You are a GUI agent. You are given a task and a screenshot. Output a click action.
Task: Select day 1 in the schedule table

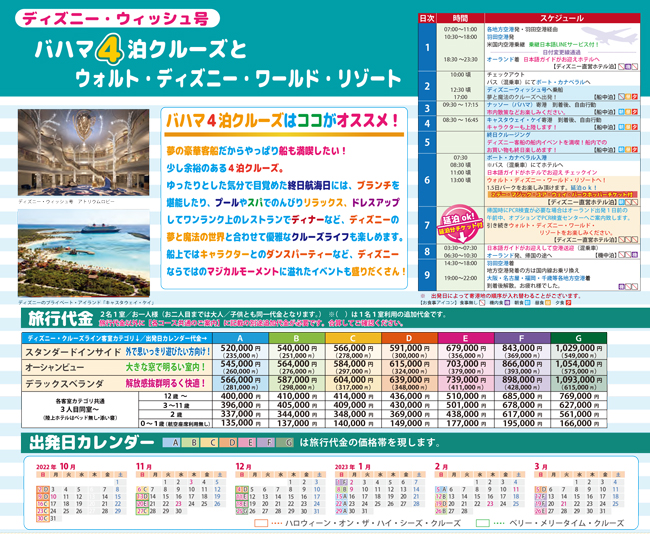(x=427, y=47)
